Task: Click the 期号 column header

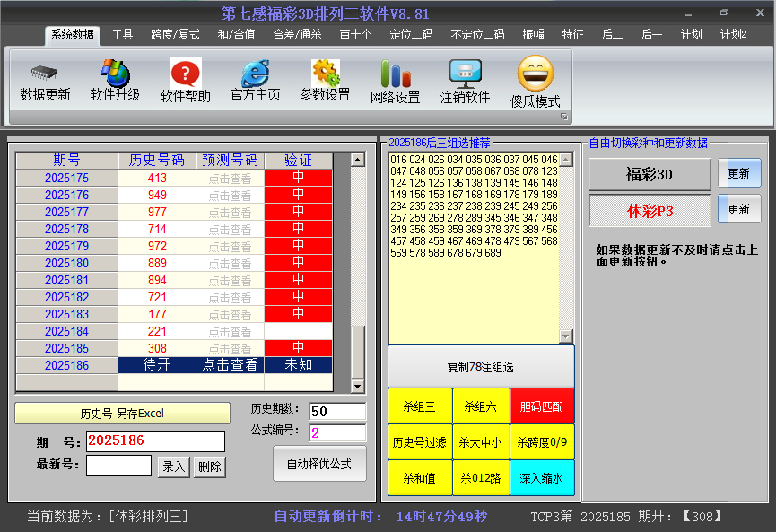Action: coord(66,161)
